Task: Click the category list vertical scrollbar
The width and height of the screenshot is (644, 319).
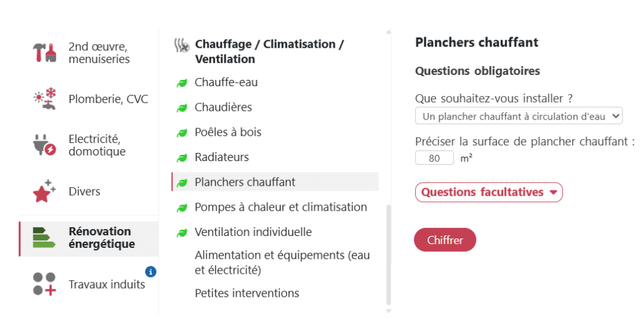Action: 388,254
